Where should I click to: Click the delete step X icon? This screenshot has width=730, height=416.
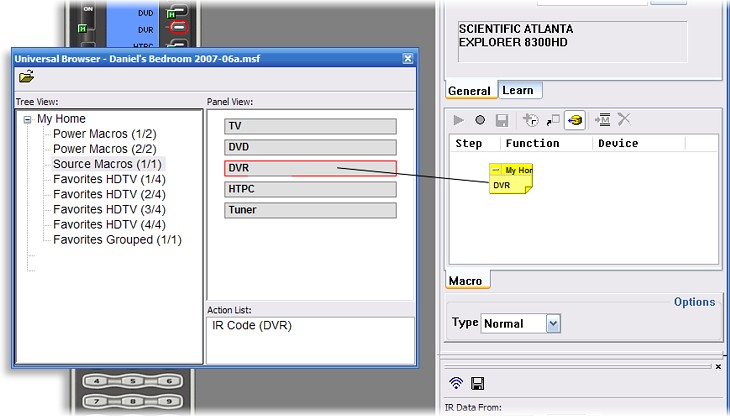coord(624,120)
